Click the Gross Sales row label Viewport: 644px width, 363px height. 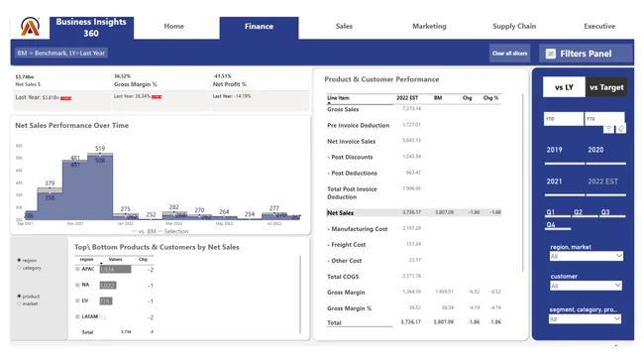pos(343,109)
